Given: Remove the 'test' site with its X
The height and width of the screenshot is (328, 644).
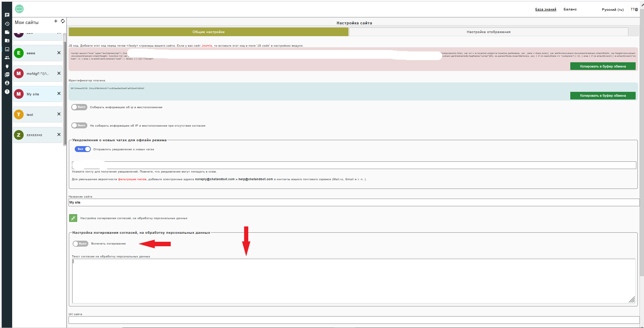Looking at the screenshot, I should coord(59,114).
